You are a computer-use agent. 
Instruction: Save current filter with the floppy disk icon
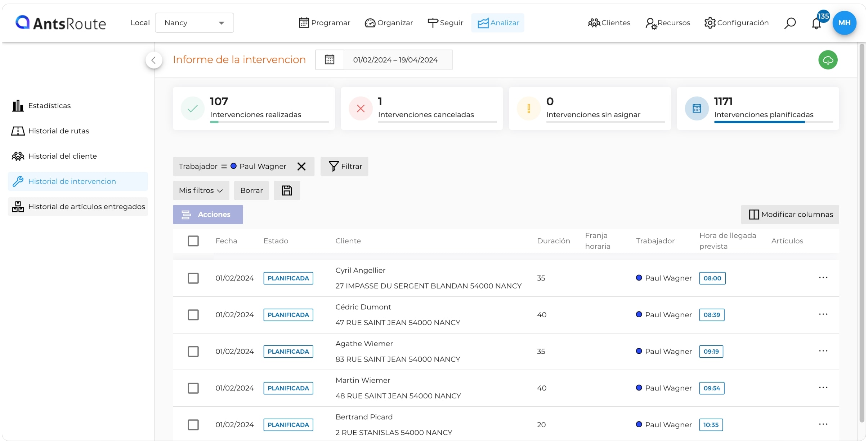tap(287, 190)
